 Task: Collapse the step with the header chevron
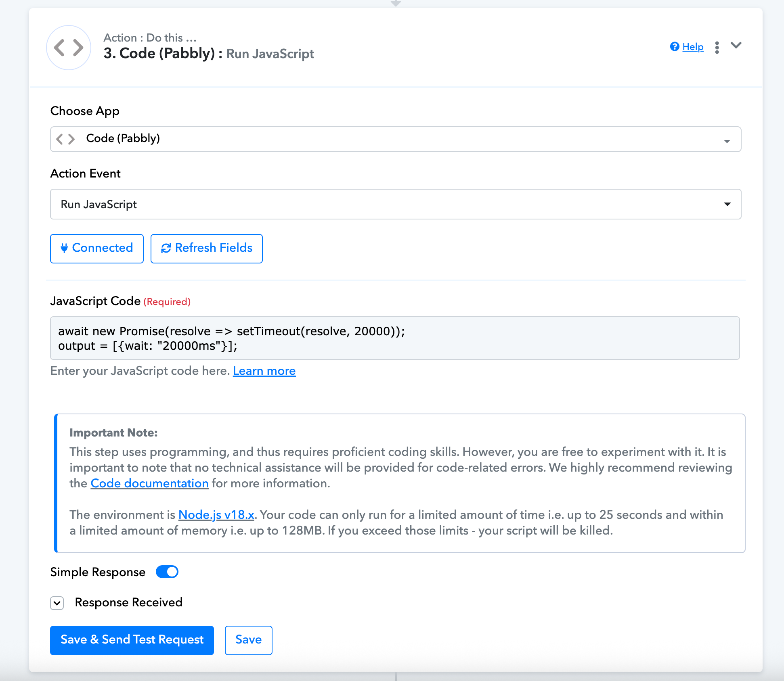pyautogui.click(x=736, y=45)
